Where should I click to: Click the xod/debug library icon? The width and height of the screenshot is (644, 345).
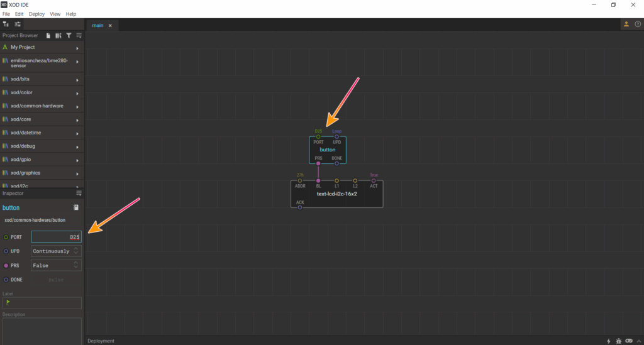[5, 146]
